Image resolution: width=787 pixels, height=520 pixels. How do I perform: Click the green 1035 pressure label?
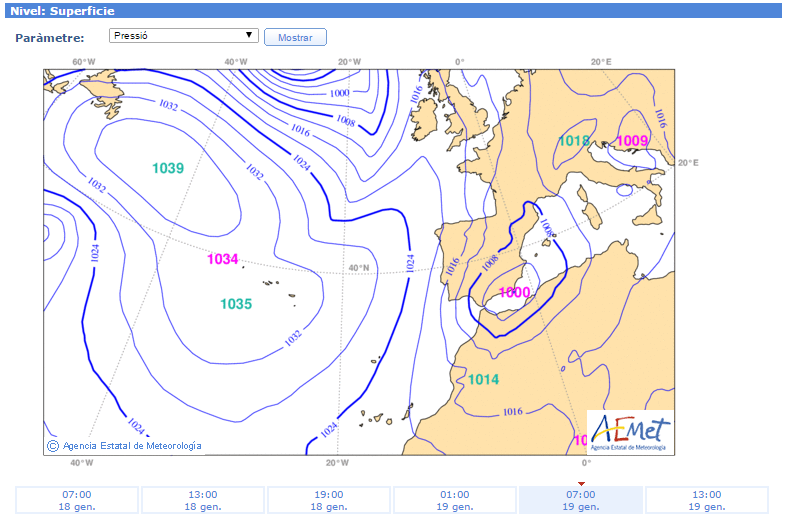click(x=236, y=304)
